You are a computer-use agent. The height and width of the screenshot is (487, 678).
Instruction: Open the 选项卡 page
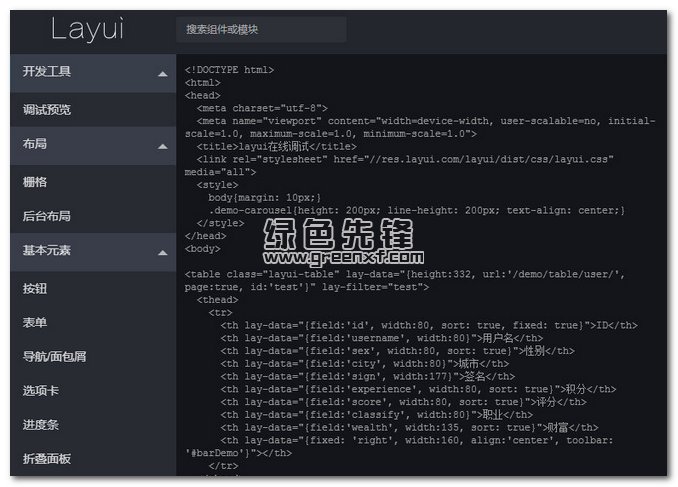(x=93, y=391)
